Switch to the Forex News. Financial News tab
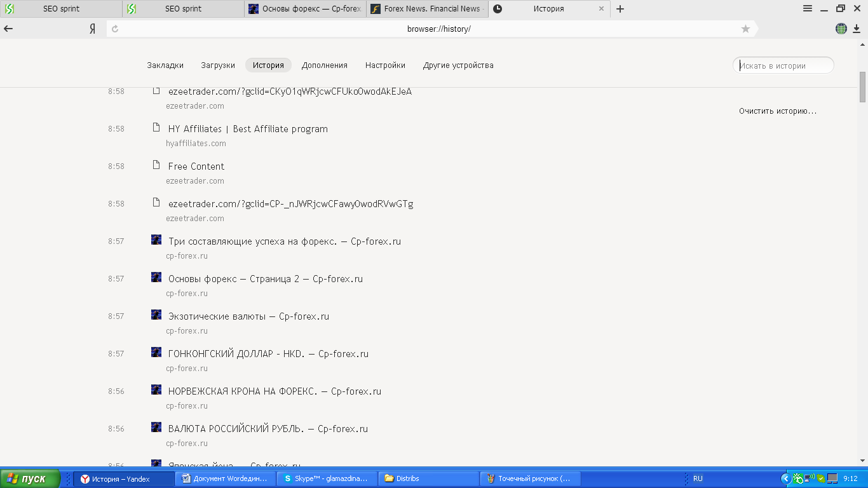Screen dimensions: 868x488 [x=427, y=9]
